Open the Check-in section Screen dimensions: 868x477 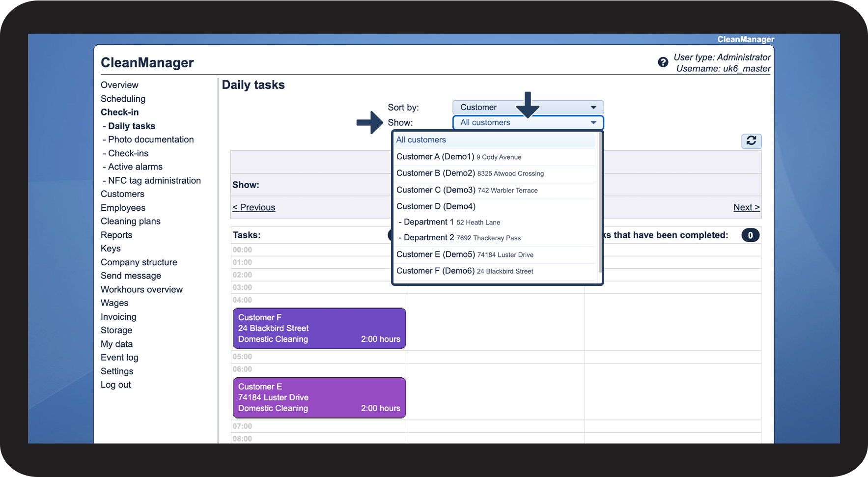[x=119, y=112]
